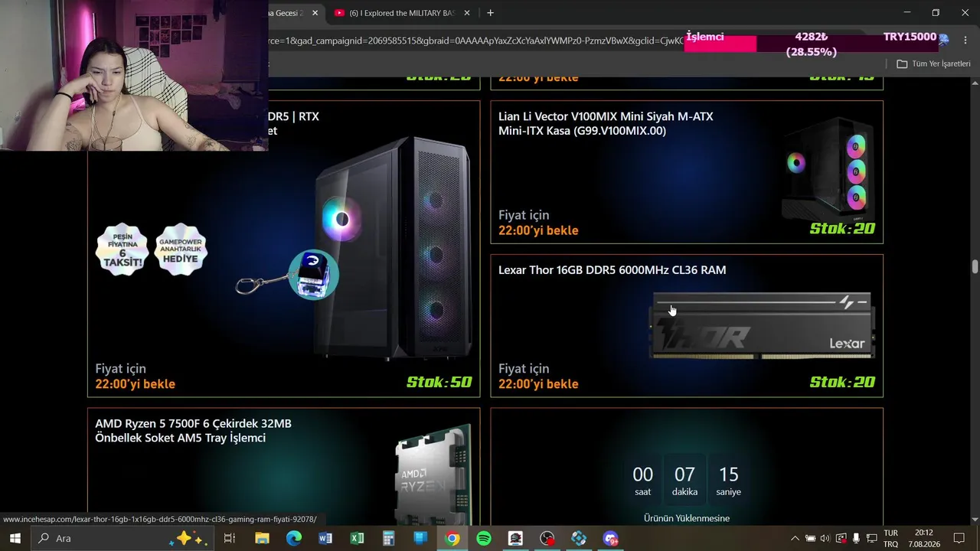Click the AMD Ryzen processor product image

(433, 474)
